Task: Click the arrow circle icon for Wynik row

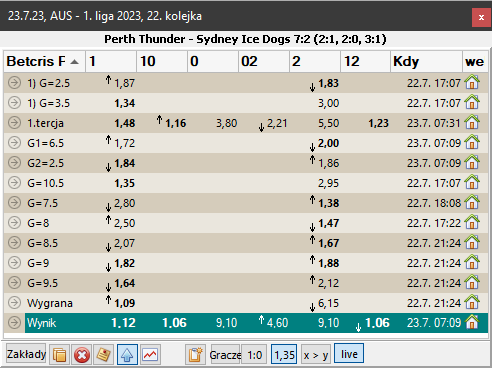Action: [x=14, y=322]
